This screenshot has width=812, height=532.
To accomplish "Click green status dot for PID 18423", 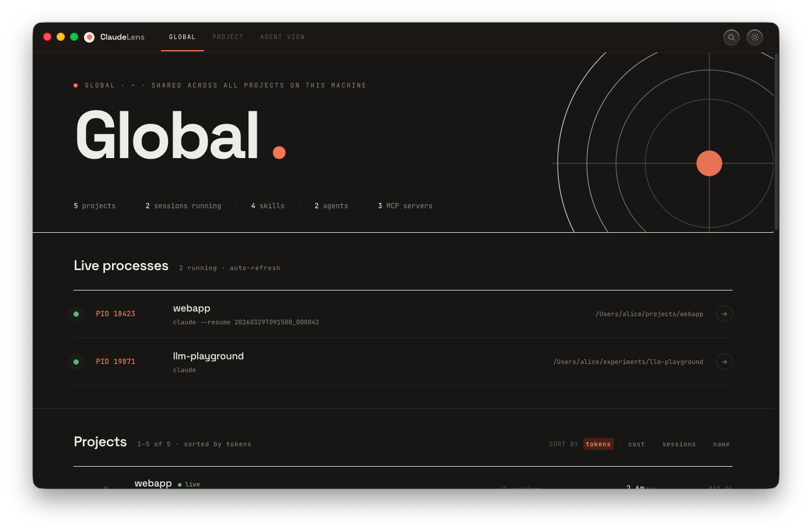I will pyautogui.click(x=76, y=314).
